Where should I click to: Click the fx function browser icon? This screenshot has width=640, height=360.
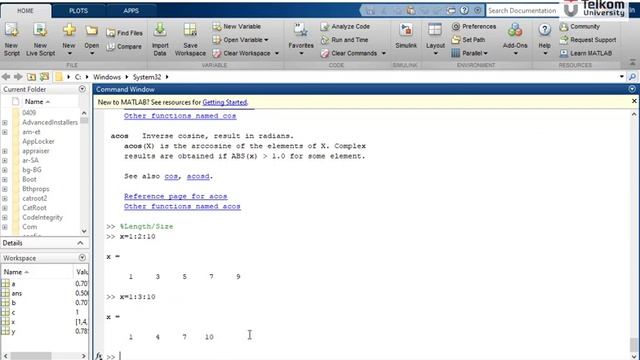99,356
